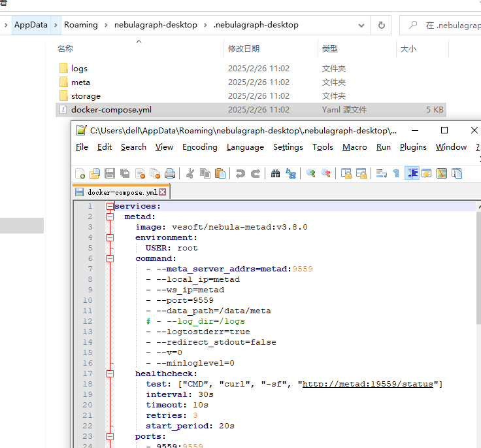Open the Run menu
Viewport: 481px width, 448px height.
click(384, 147)
